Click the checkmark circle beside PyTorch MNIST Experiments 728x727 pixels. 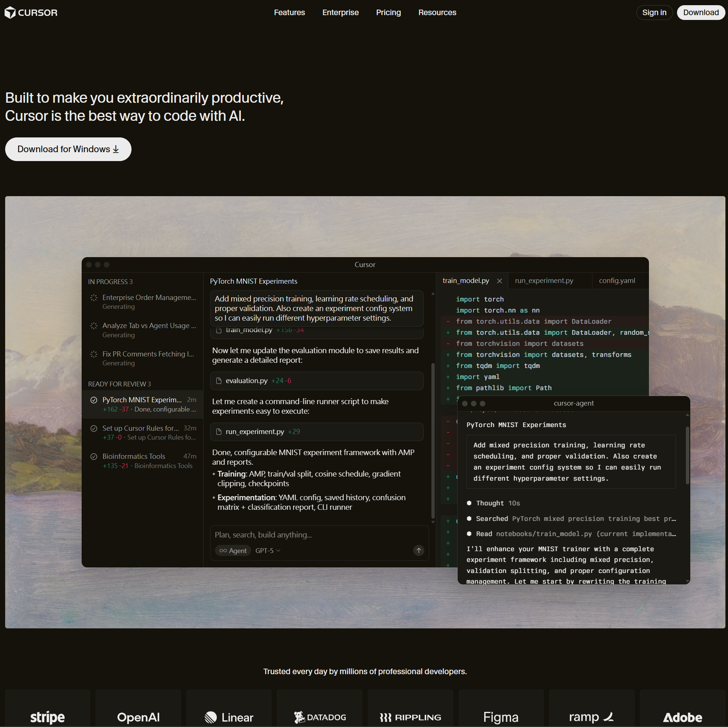coord(94,400)
